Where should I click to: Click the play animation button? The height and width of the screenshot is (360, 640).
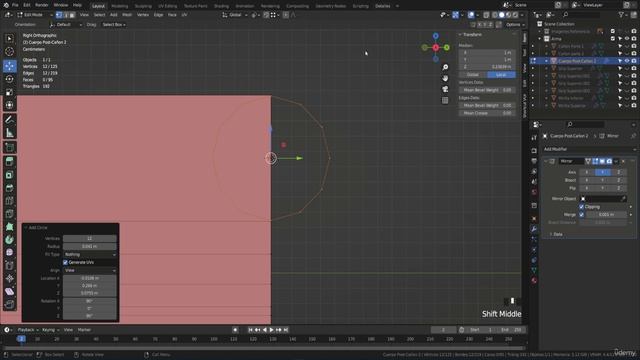(271, 330)
